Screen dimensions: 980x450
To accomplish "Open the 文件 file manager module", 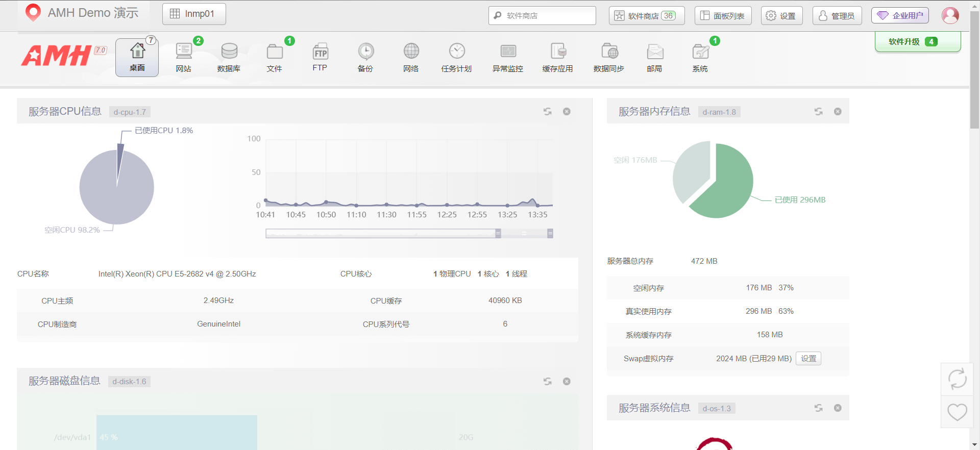I will tap(275, 57).
